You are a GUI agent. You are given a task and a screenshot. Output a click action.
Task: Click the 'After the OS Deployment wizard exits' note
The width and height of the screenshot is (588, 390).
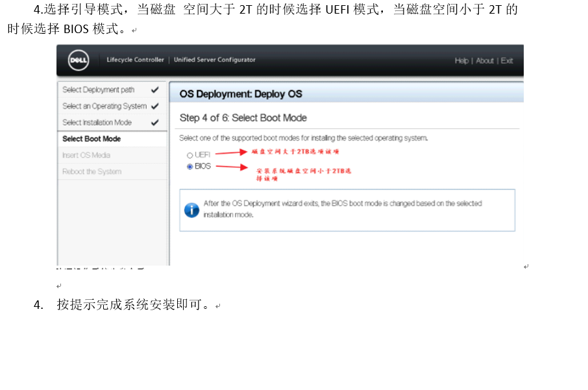[x=343, y=209]
